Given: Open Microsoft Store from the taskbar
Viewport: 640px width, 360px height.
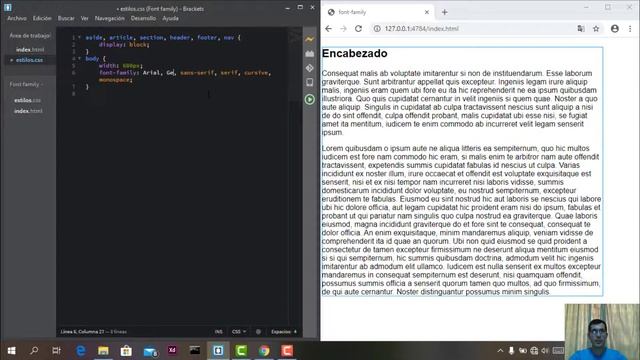Looking at the screenshot, I should tap(126, 351).
